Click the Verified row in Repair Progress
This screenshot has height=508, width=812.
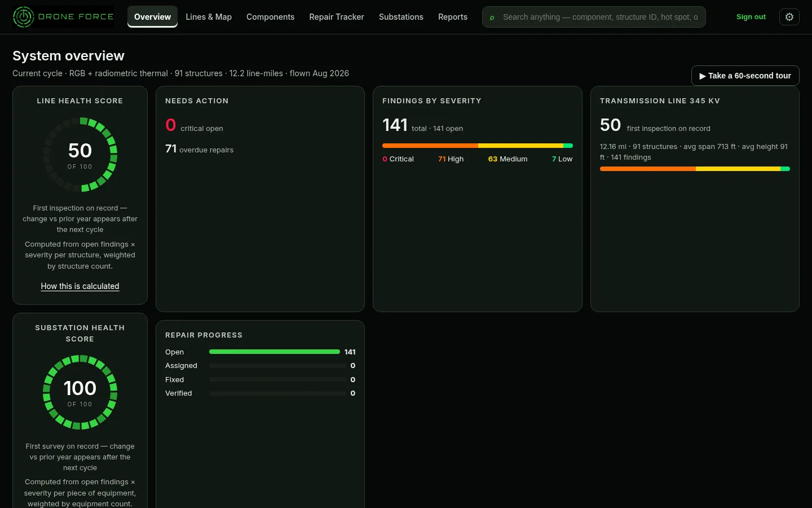pos(260,393)
